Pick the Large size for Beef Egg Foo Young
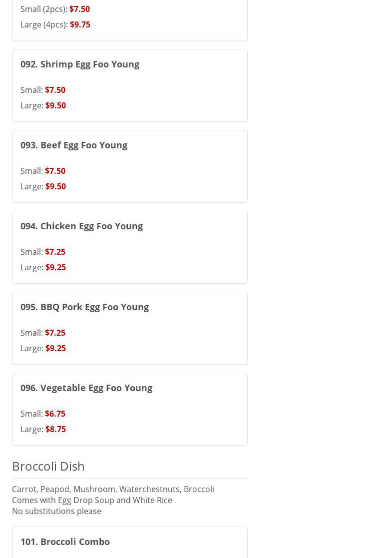Screen dimensions: 392x558 (43, 186)
